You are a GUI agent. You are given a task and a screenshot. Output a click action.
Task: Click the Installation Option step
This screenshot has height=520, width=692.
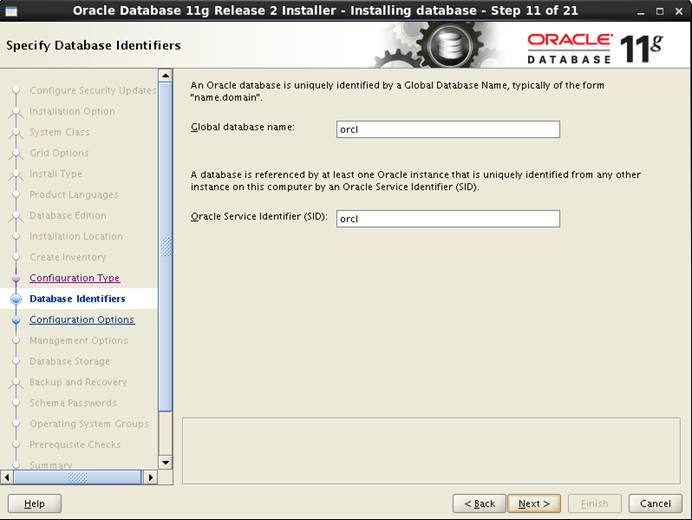pyautogui.click(x=72, y=111)
